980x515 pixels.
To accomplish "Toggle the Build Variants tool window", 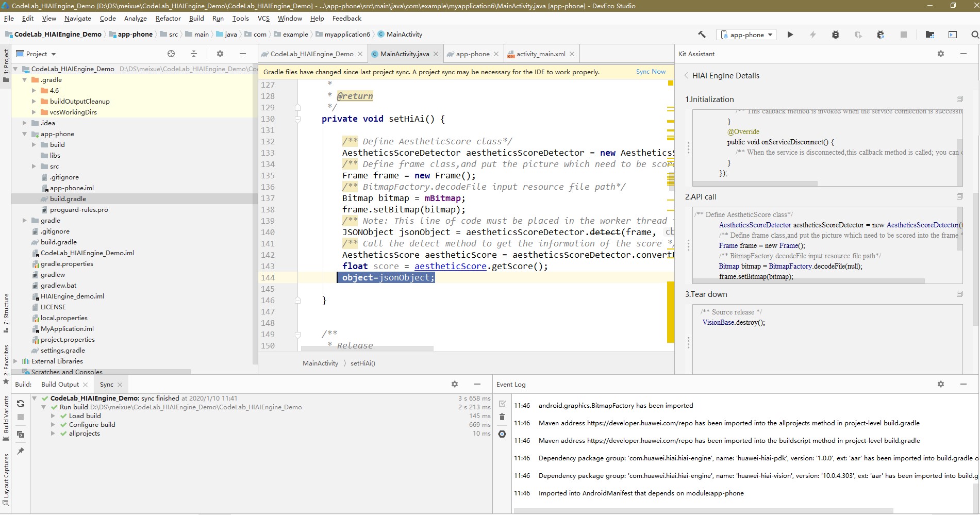I will [x=6, y=419].
